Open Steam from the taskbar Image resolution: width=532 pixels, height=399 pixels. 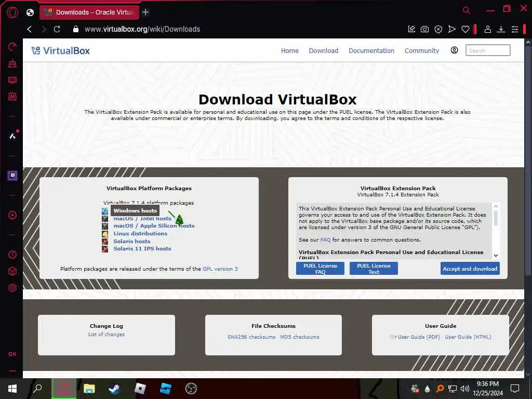click(114, 389)
